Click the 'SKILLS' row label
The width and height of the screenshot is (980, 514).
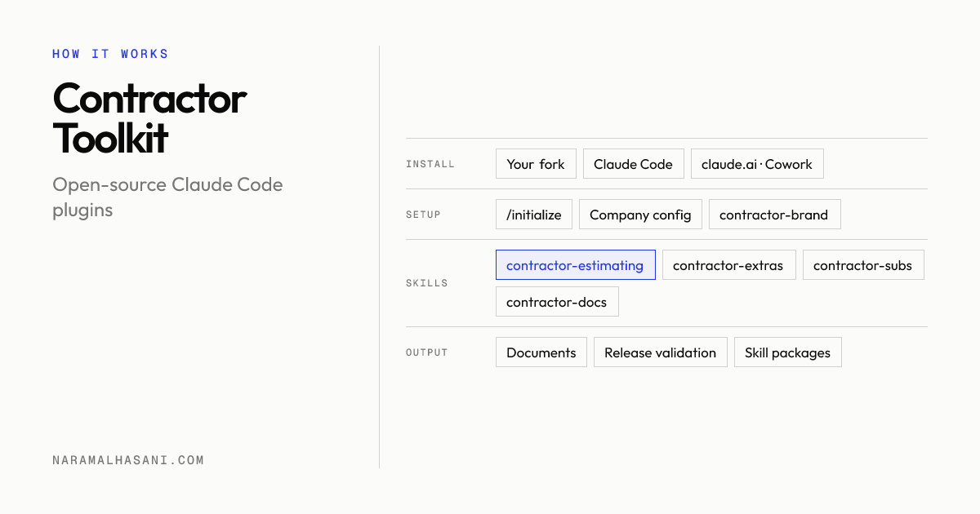pos(427,283)
